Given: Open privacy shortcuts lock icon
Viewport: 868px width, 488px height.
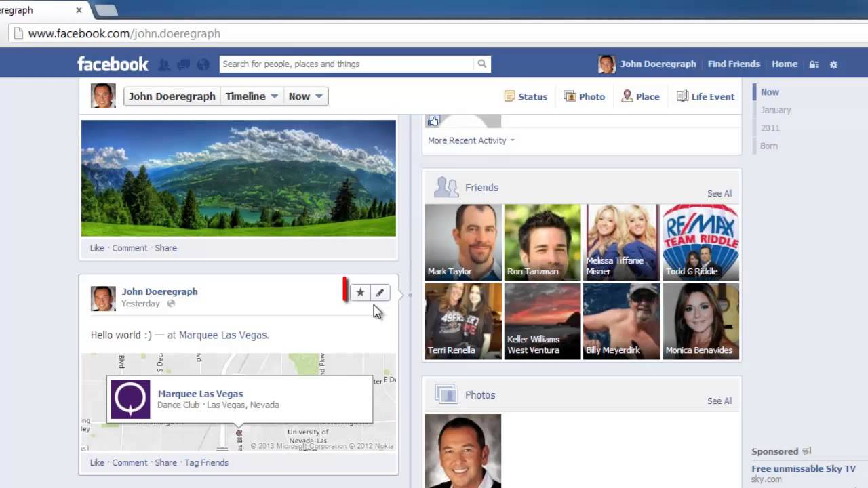Looking at the screenshot, I should (x=814, y=64).
